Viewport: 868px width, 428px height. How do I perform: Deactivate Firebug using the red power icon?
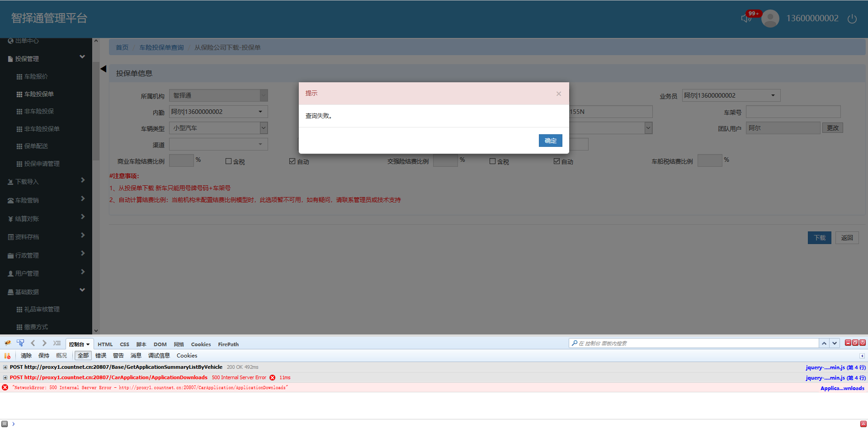(863, 343)
